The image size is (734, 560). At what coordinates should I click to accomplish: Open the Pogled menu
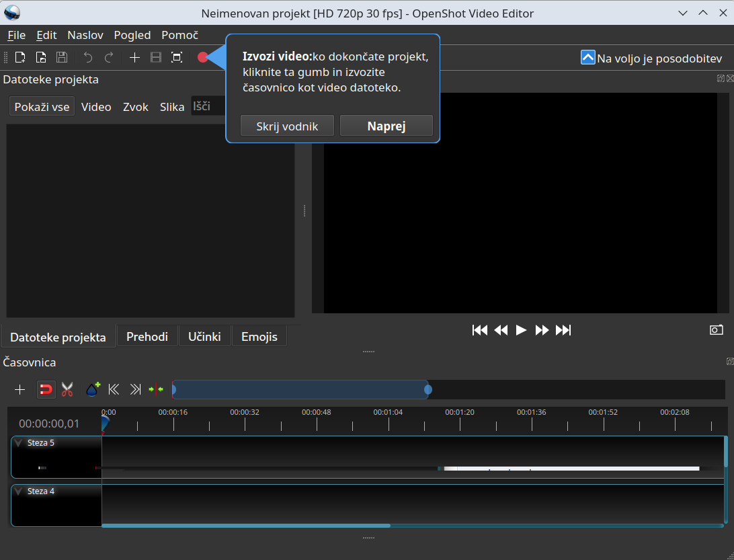point(132,35)
